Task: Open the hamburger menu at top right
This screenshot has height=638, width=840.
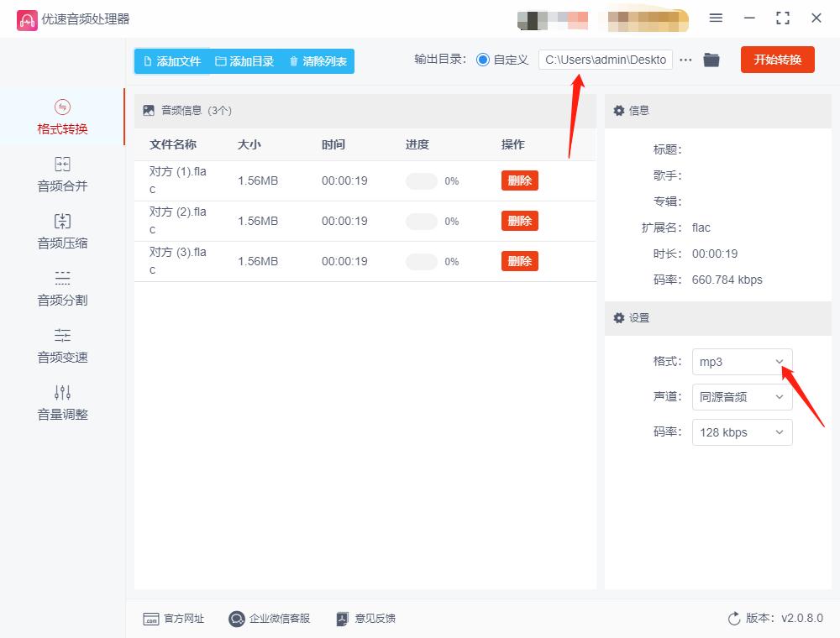Action: (x=716, y=18)
